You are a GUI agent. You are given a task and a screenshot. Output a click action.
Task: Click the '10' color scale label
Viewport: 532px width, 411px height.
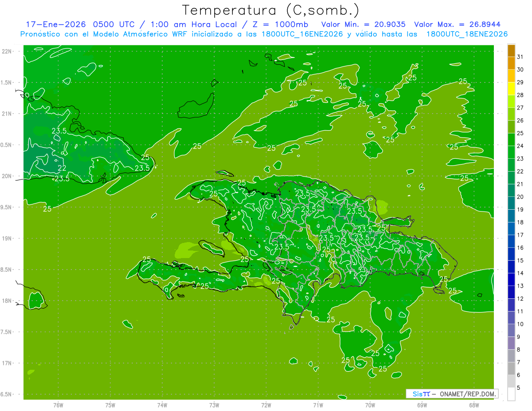[x=520, y=324]
